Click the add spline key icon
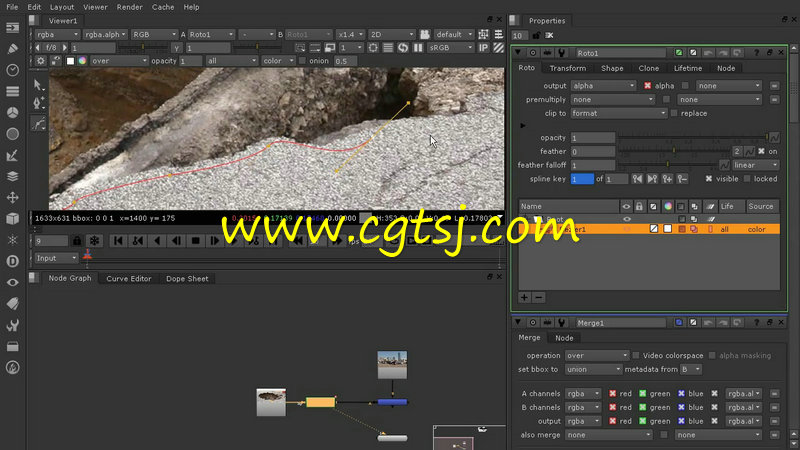Screen dimensions: 800x450 [667, 179]
